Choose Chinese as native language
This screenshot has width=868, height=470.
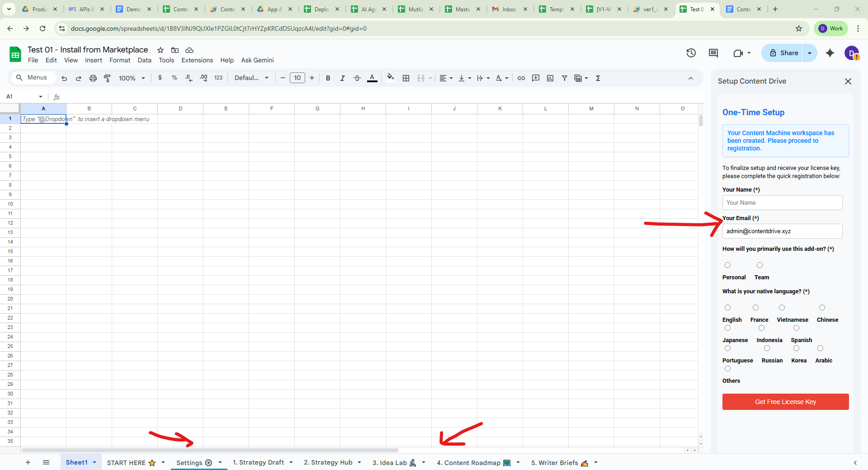tap(822, 308)
